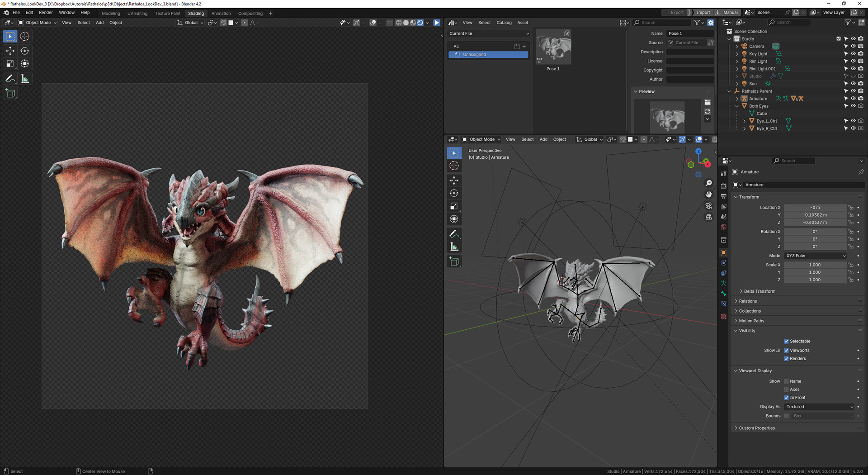868x475 pixels.
Task: Uncheck the Selectable checkbox
Action: coord(786,341)
